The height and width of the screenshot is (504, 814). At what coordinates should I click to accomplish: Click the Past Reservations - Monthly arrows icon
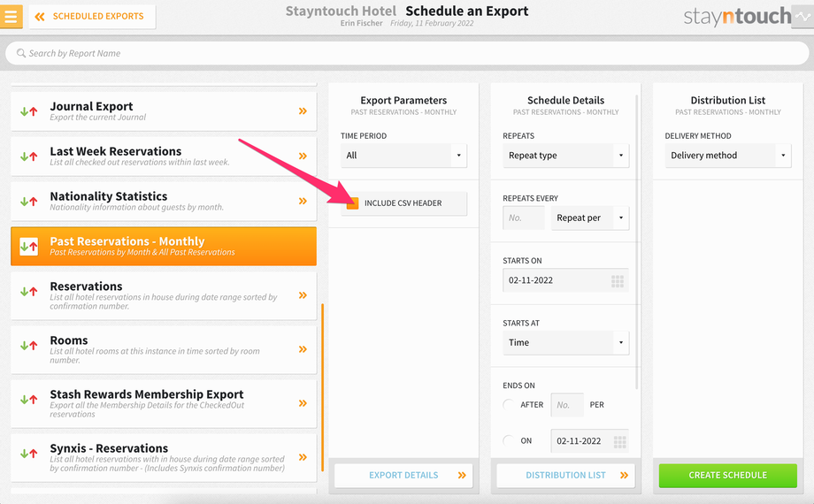[28, 246]
